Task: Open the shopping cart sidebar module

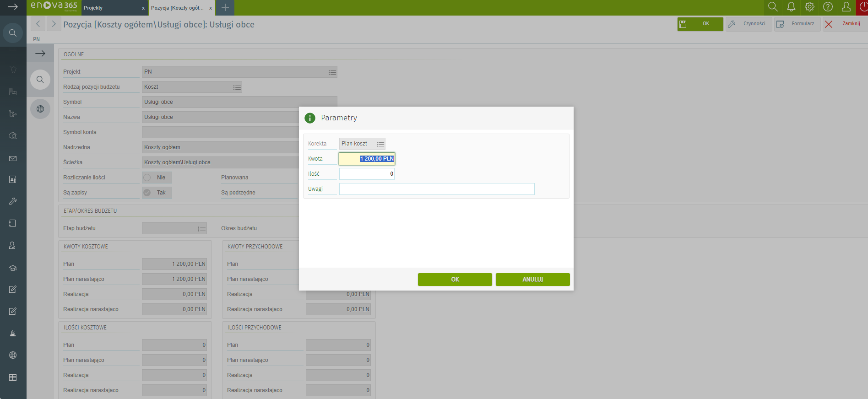Action: (x=13, y=70)
